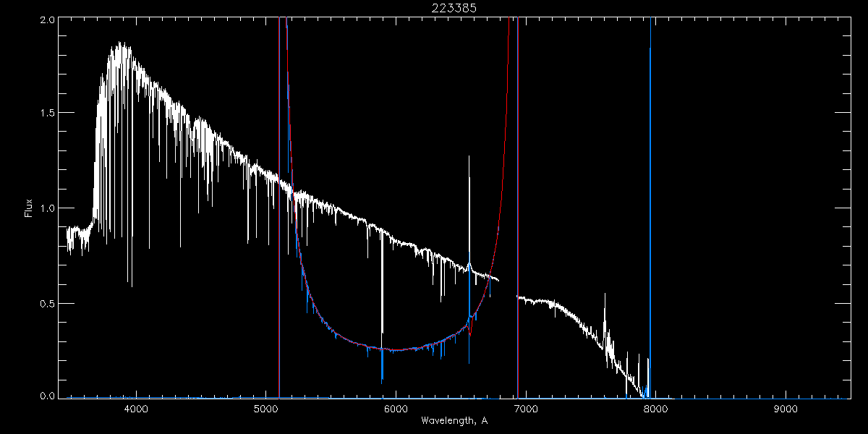Click the 1.0 y-axis tick label
Image resolution: width=868 pixels, height=434 pixels.
(45, 208)
